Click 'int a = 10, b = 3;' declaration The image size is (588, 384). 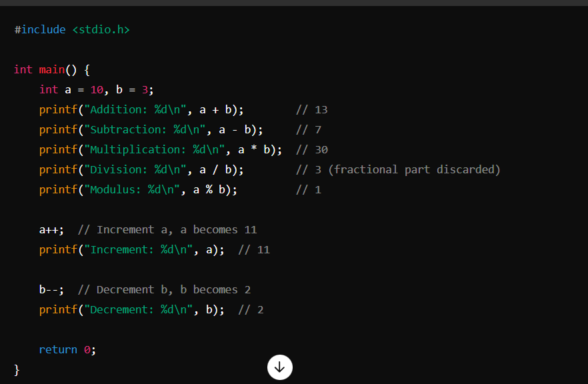coord(97,89)
